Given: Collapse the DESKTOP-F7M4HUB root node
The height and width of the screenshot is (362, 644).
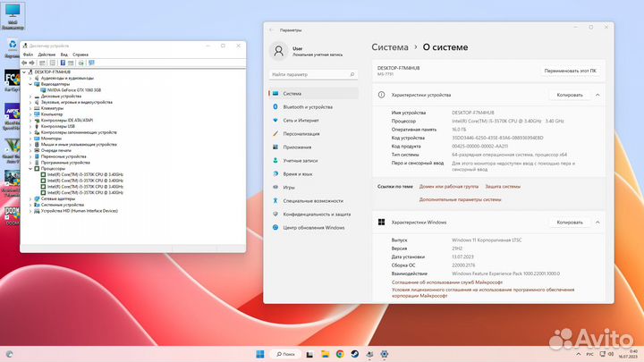Looking at the screenshot, I should (24, 72).
